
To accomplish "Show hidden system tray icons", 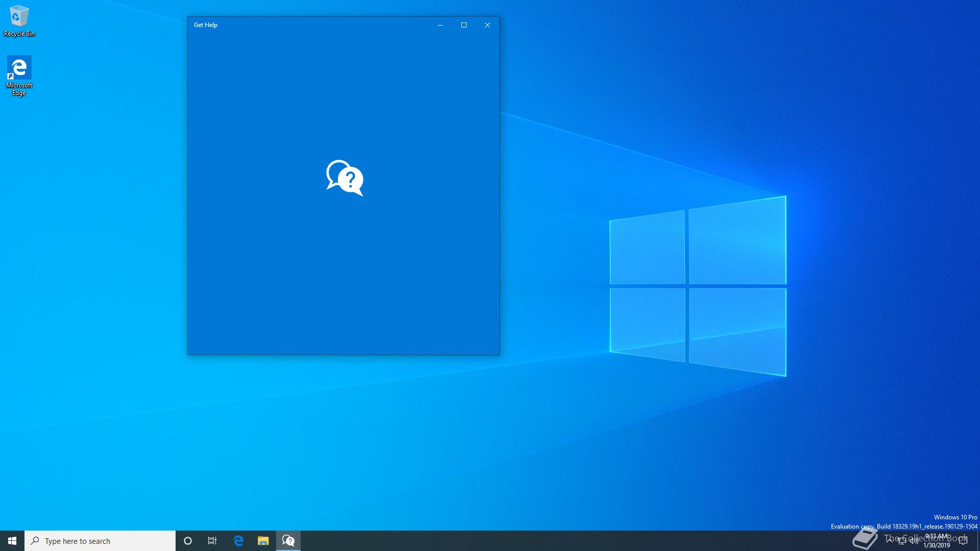I will [890, 541].
